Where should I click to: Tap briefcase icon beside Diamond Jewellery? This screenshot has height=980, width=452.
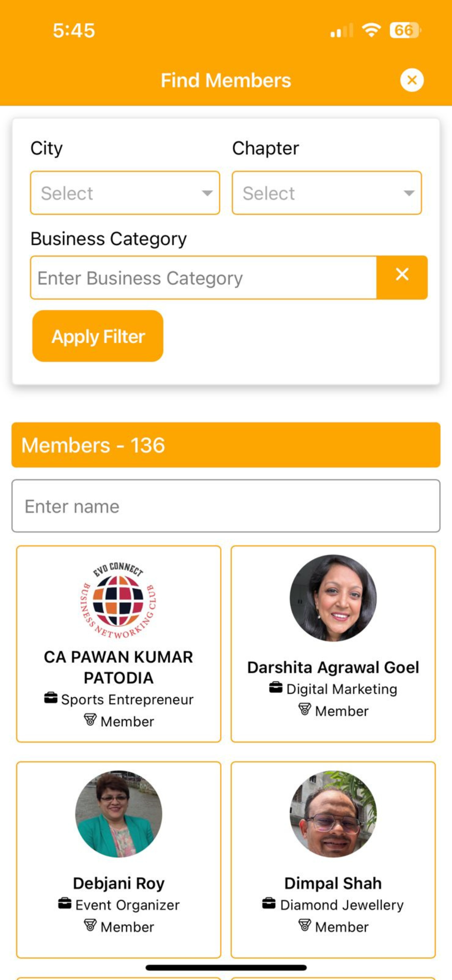269,904
